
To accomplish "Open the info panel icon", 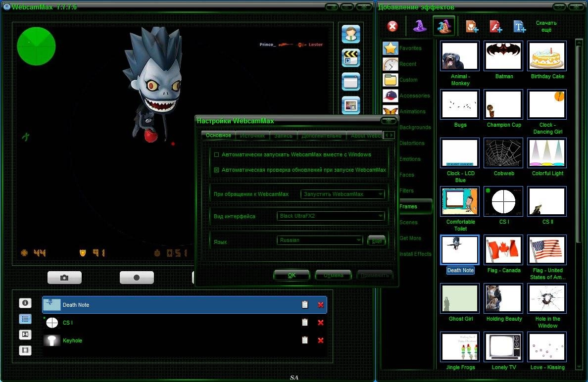I will [25, 302].
